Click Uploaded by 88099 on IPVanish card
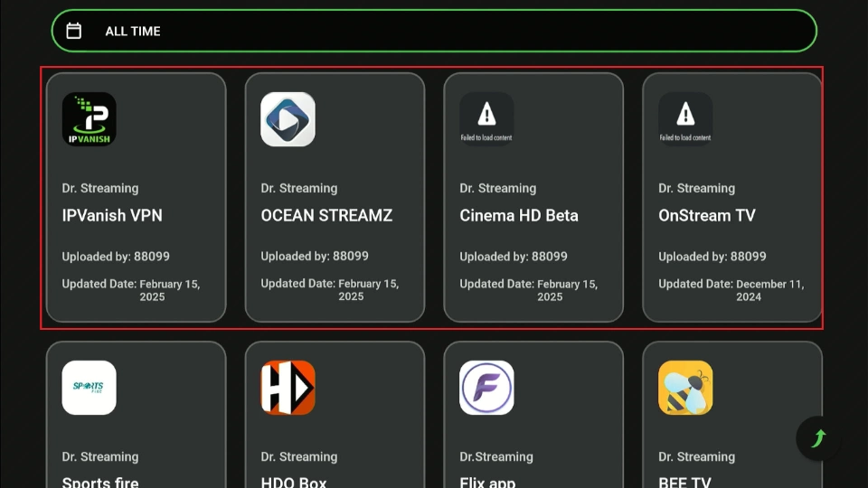The width and height of the screenshot is (868, 488). click(x=116, y=256)
